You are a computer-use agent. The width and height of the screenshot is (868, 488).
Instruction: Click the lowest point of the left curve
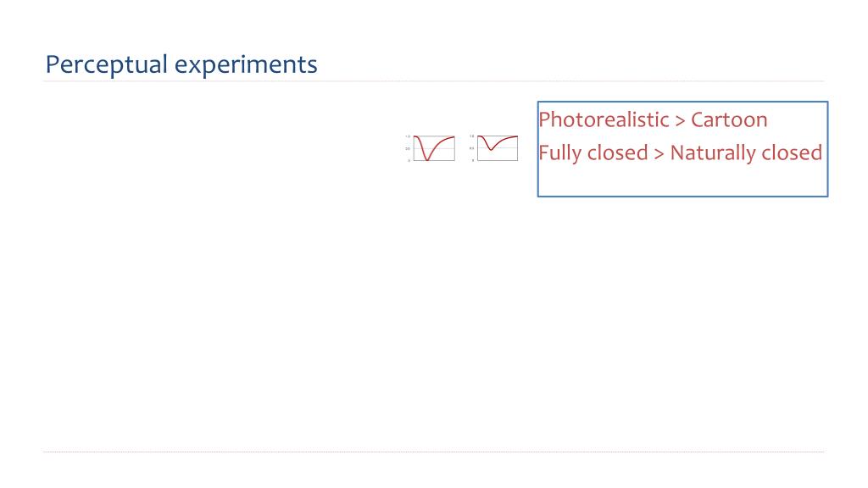click(x=427, y=160)
